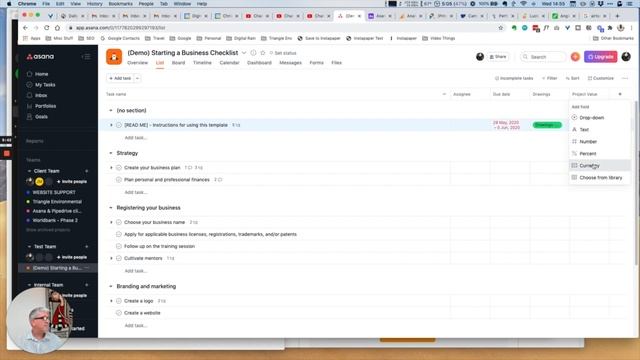Click the Asana search field
This screenshot has width=640, height=360.
pos(543,57)
